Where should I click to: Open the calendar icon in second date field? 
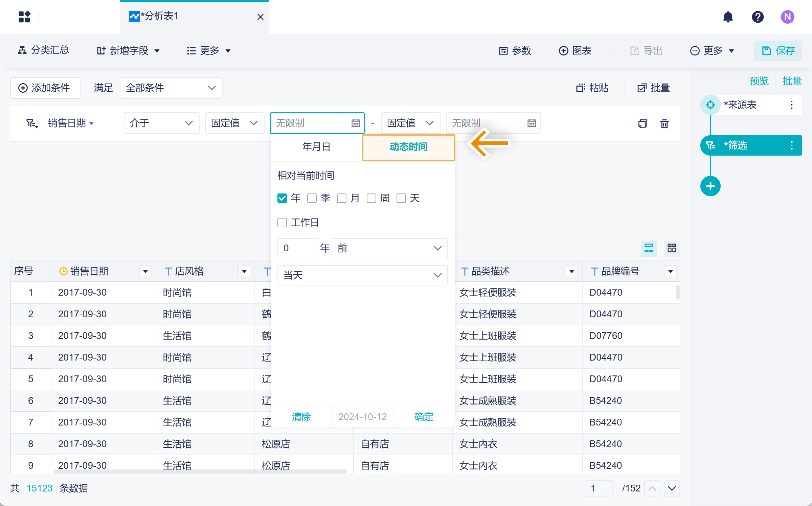(x=532, y=123)
